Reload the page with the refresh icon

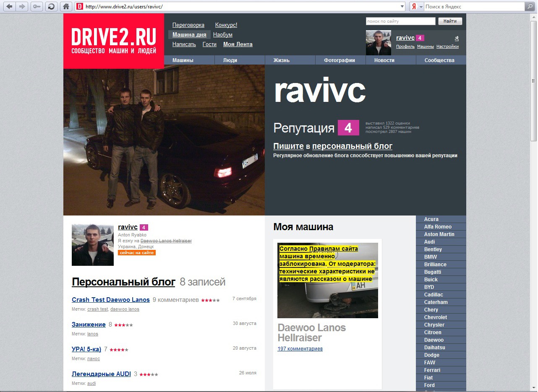coord(51,6)
